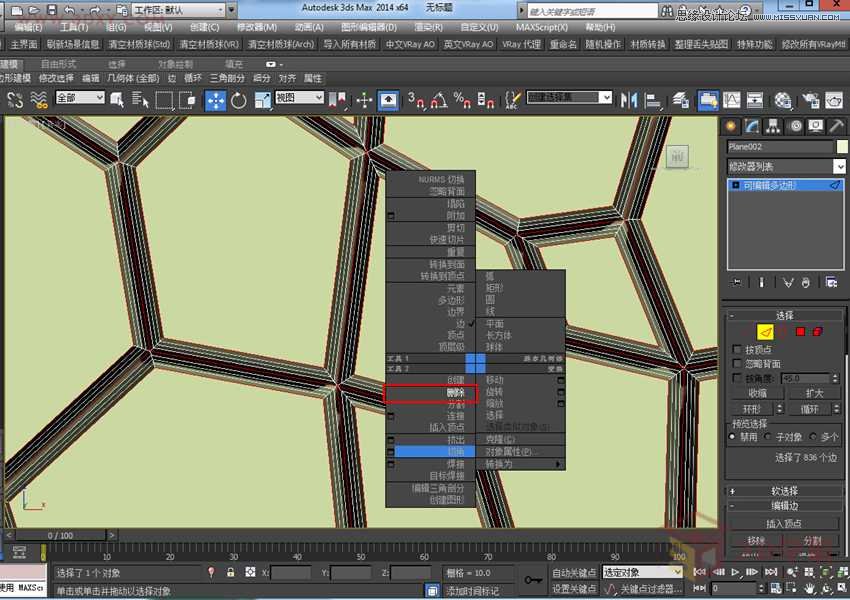Click the Use Pivot Point Center icon
Viewport: 850px width, 600px height.
tap(339, 100)
